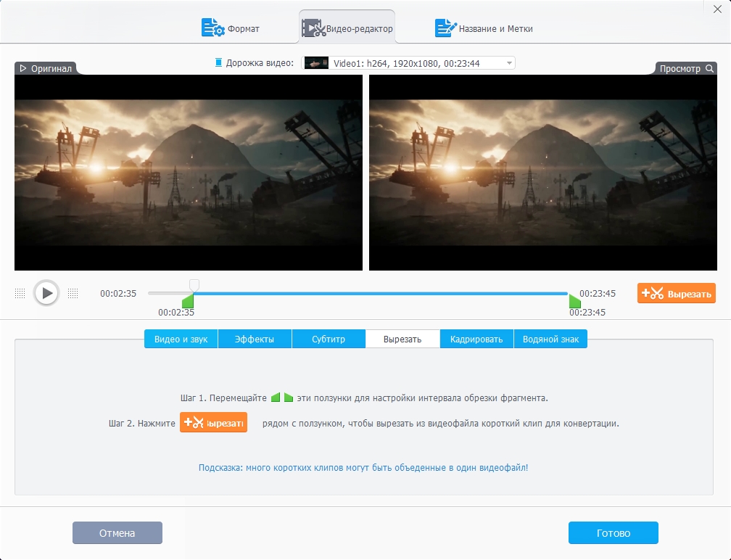Screen dimensions: 731x560
Task: Click current time 00:02:35 beside play button
Action: tap(118, 293)
